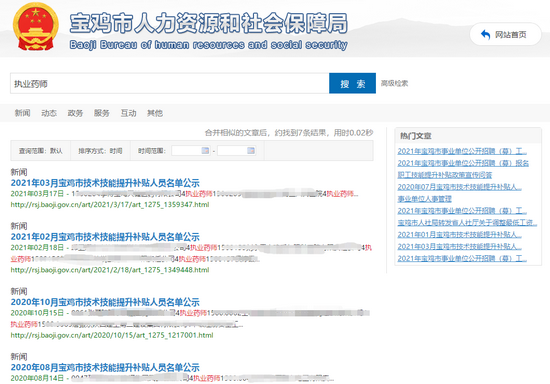Image resolution: width=550 pixels, height=384 pixels.
Task: Open hot article 职工技能提升补贴政策宣传问答
Action: pos(445,175)
